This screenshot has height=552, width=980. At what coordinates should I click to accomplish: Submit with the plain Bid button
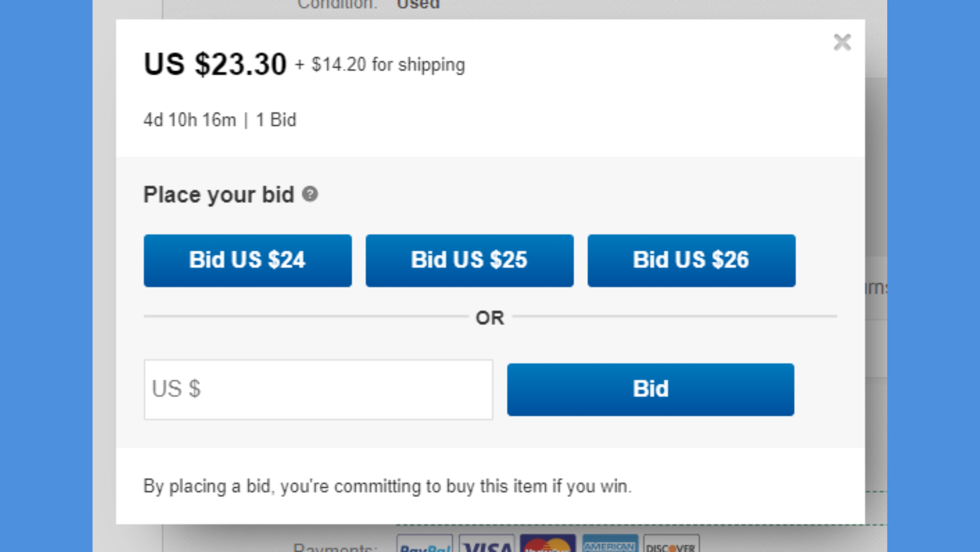(x=650, y=389)
